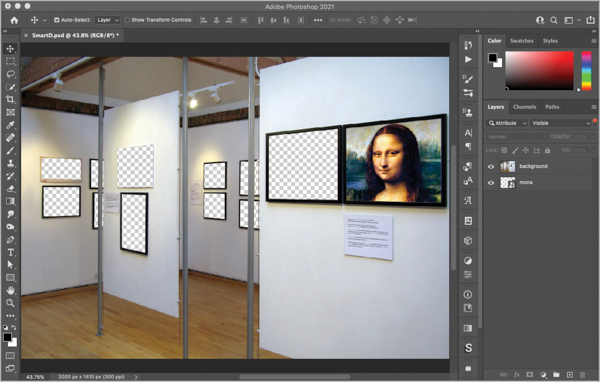This screenshot has height=382, width=600.
Task: Select the background layer thumbnail
Action: [508, 167]
